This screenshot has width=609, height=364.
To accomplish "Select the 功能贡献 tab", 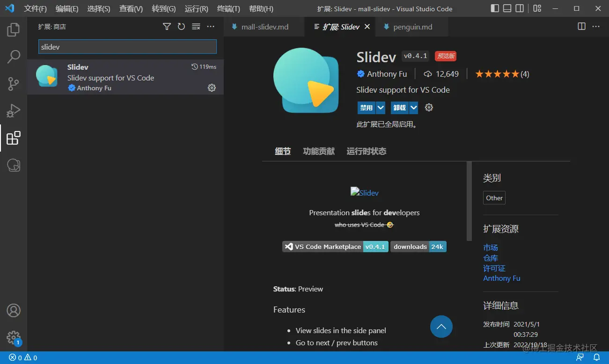I will [x=319, y=151].
